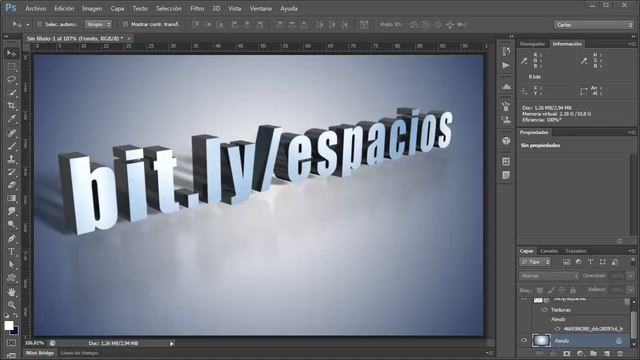Filter layers by type layers (T icon)

[x=590, y=262]
